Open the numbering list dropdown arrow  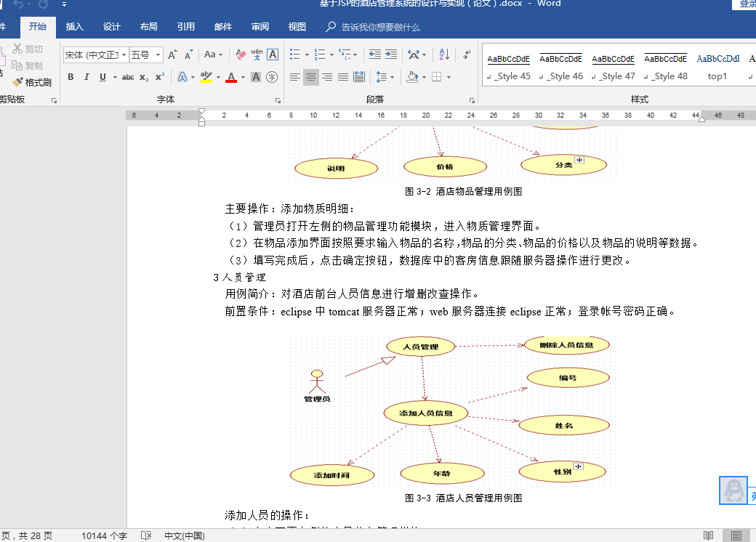click(331, 55)
